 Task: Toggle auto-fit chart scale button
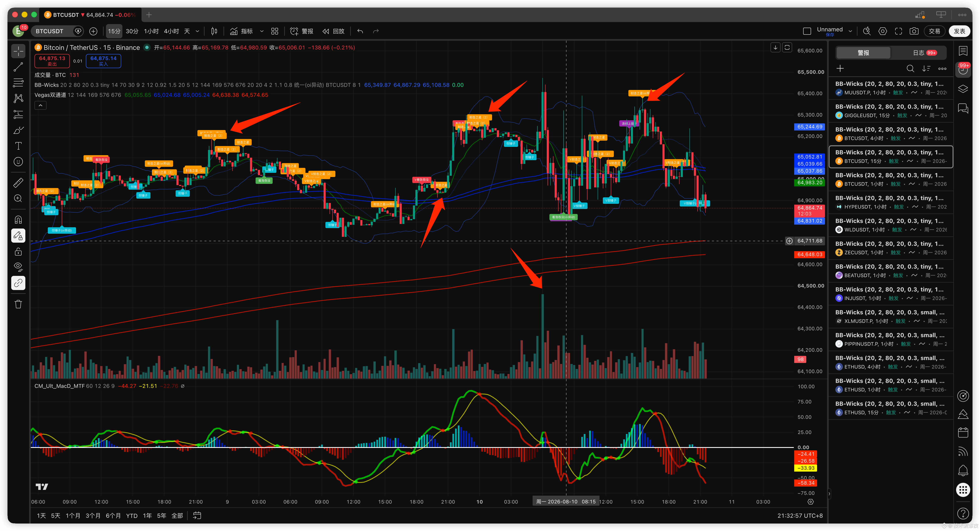787,48
